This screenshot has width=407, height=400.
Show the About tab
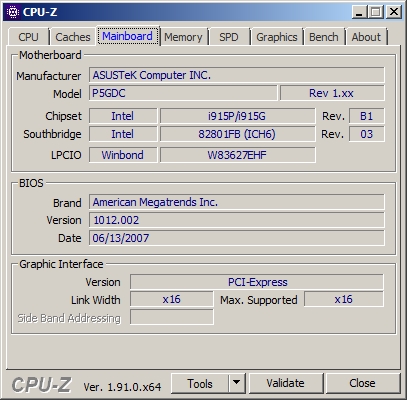coord(366,37)
